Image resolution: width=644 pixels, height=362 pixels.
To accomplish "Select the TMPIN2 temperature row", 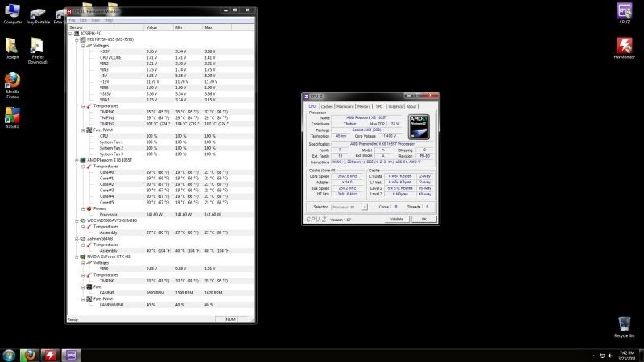I will [160, 124].
